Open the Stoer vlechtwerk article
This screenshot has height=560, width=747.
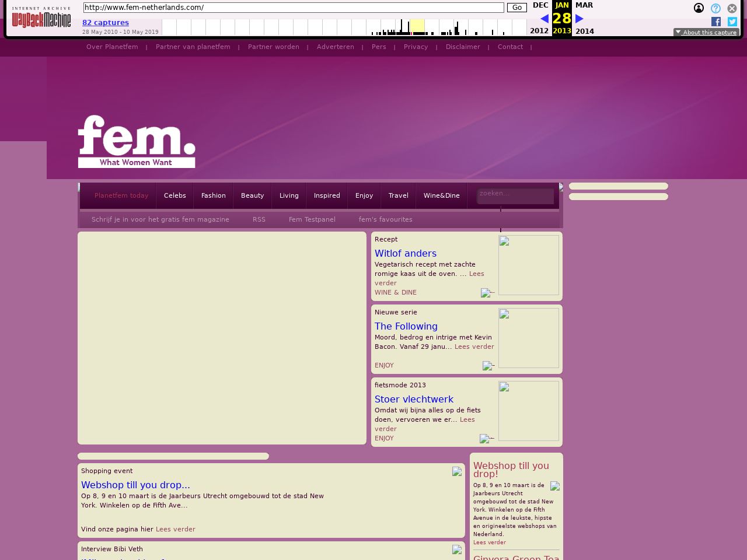pyautogui.click(x=414, y=400)
